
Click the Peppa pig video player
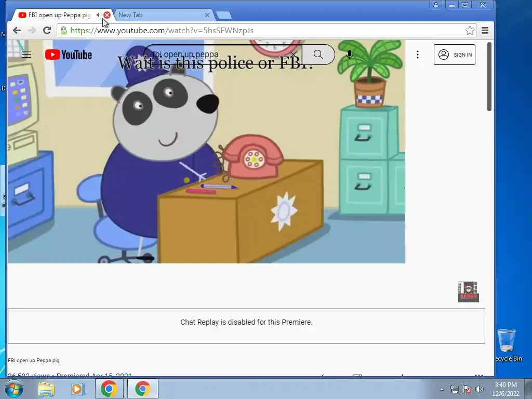click(206, 152)
